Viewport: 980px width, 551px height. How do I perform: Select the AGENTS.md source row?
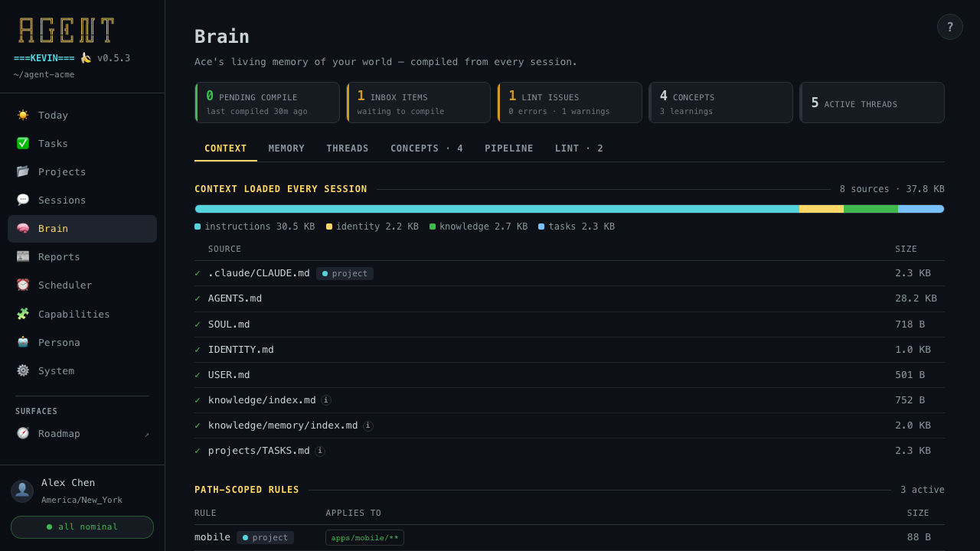tap(570, 298)
